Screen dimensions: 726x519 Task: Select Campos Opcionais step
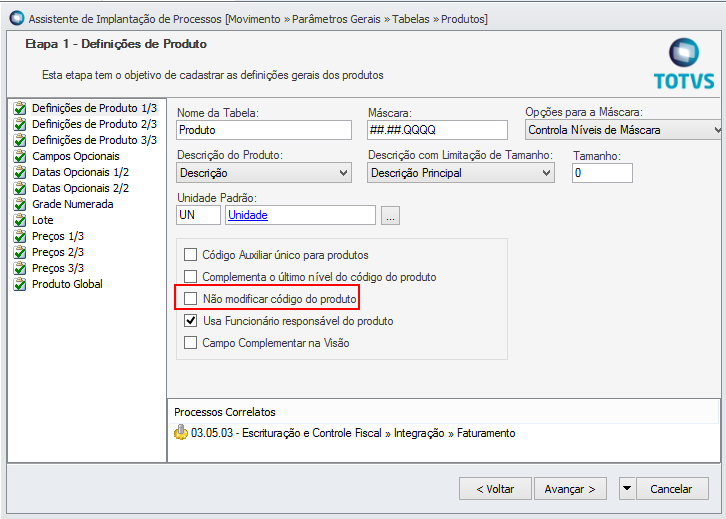tap(75, 156)
